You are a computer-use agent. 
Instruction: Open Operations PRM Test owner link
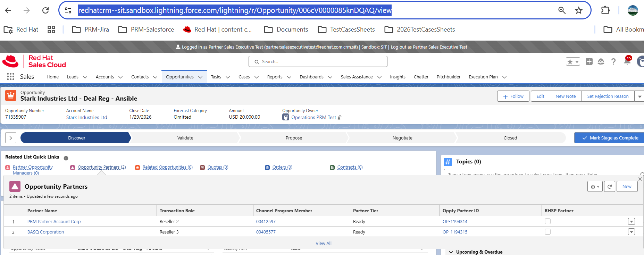pyautogui.click(x=314, y=117)
